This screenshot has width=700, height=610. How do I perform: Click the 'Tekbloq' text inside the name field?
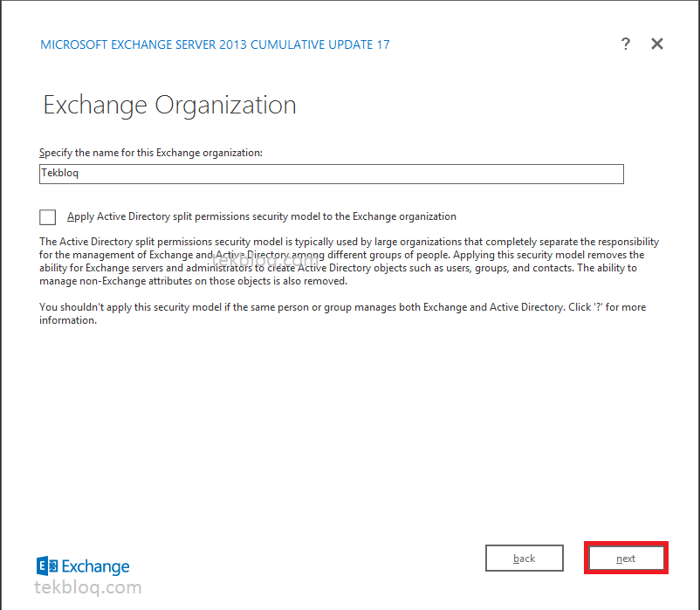click(60, 173)
